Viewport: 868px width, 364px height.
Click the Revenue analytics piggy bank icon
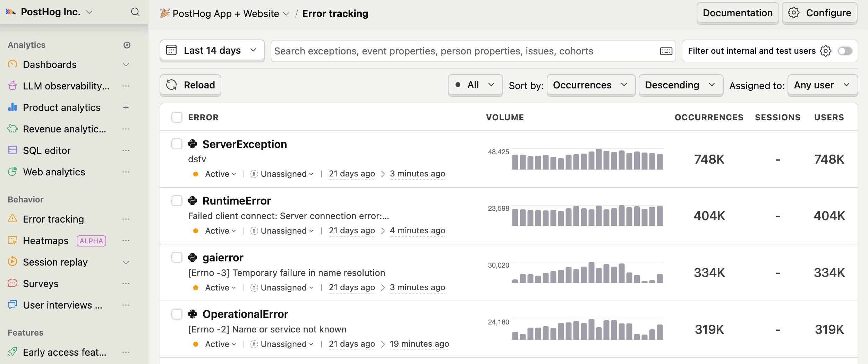coord(12,129)
